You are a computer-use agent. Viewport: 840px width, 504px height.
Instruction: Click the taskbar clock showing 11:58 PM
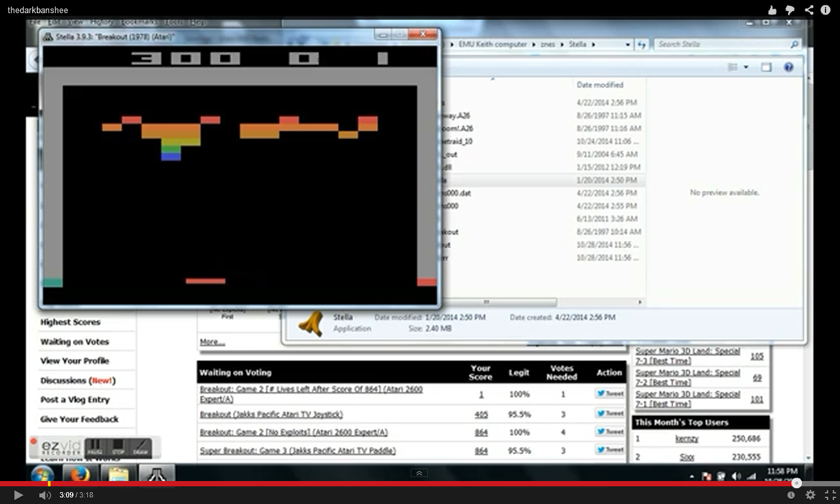click(x=782, y=471)
